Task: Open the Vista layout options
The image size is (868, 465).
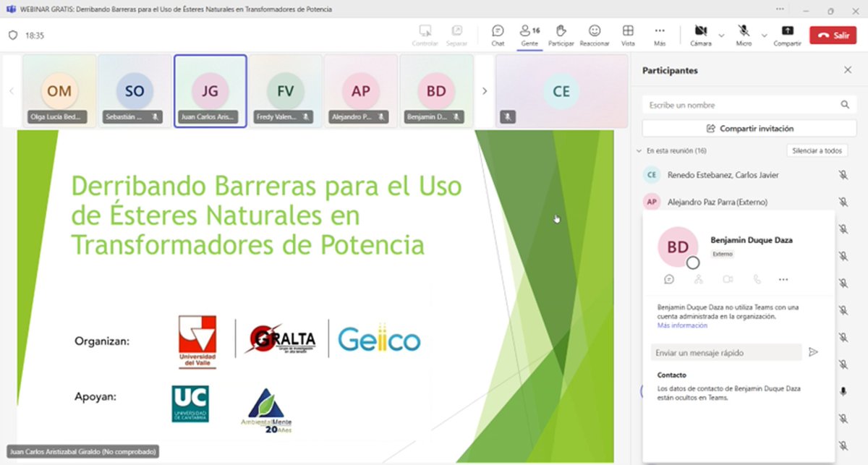Action: 628,35
